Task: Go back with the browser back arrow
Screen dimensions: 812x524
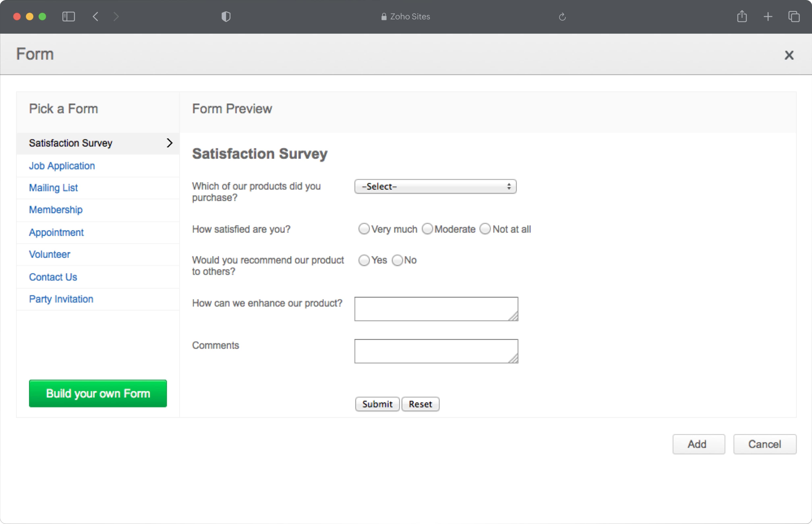Action: point(95,16)
